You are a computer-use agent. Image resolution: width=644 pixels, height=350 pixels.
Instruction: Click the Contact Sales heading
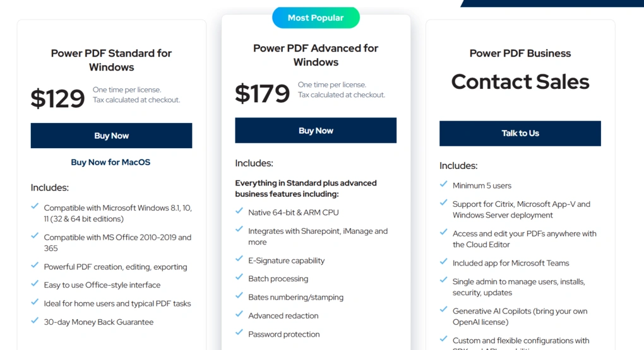[520, 82]
